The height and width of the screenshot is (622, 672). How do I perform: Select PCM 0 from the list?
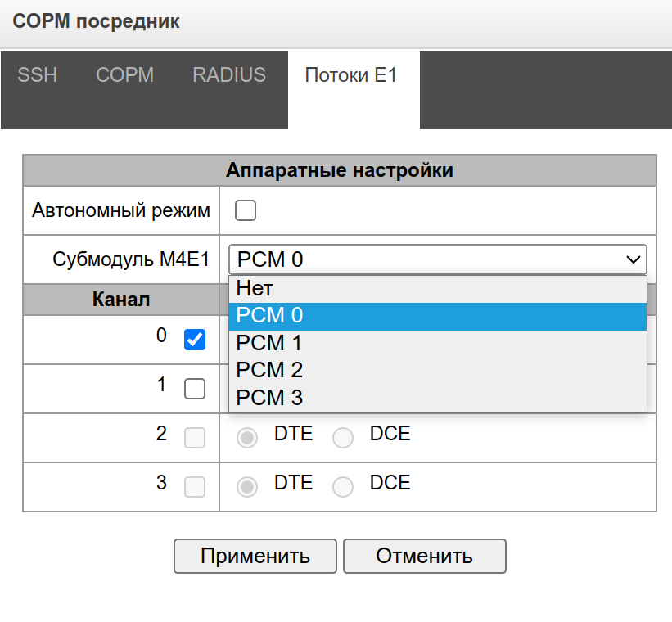(438, 316)
